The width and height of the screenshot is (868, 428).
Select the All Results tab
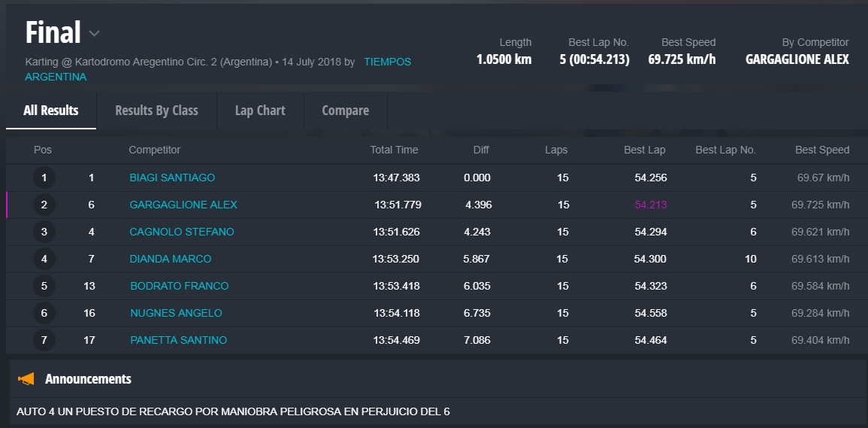click(x=51, y=111)
